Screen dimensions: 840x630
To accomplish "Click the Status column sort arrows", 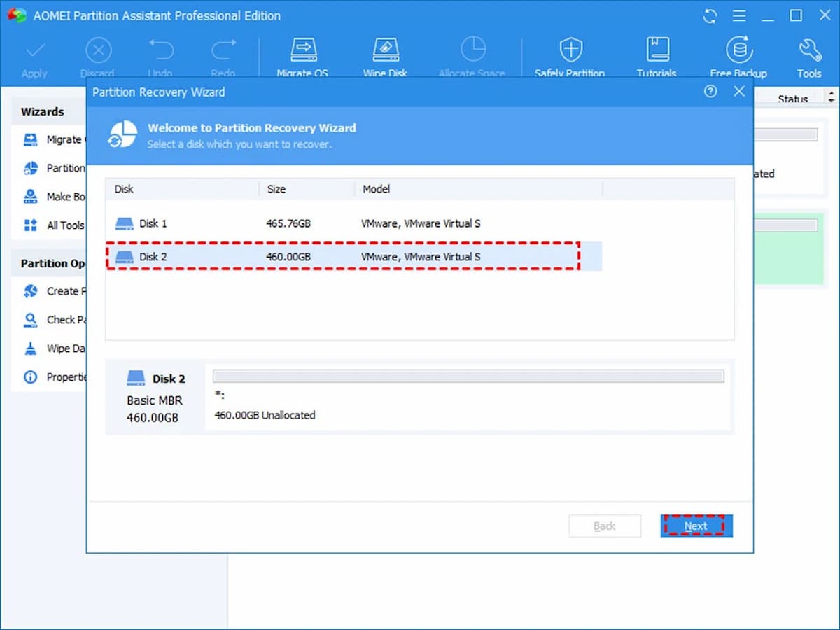I will coord(830,96).
